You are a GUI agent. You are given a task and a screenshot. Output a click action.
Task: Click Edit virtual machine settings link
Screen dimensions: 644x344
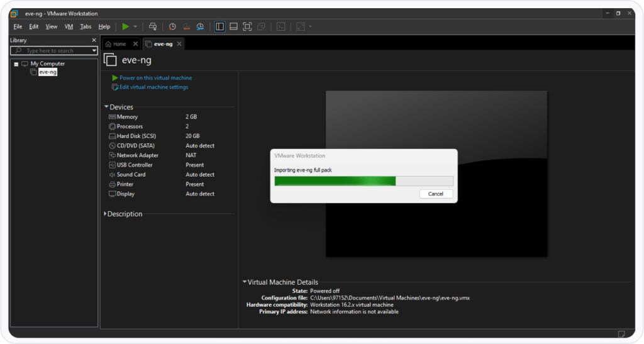153,87
